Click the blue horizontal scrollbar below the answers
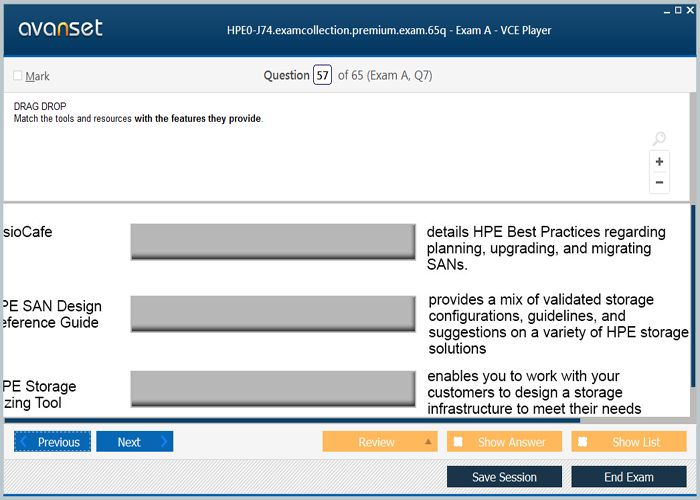700x500 pixels. (292, 421)
